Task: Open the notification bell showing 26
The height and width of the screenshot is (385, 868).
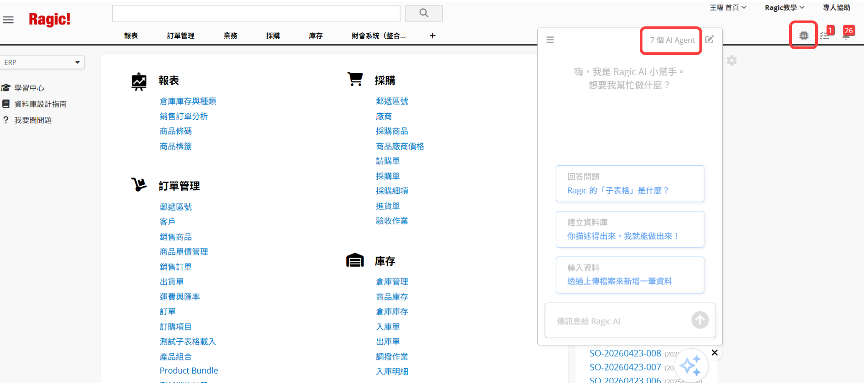Action: click(x=847, y=34)
